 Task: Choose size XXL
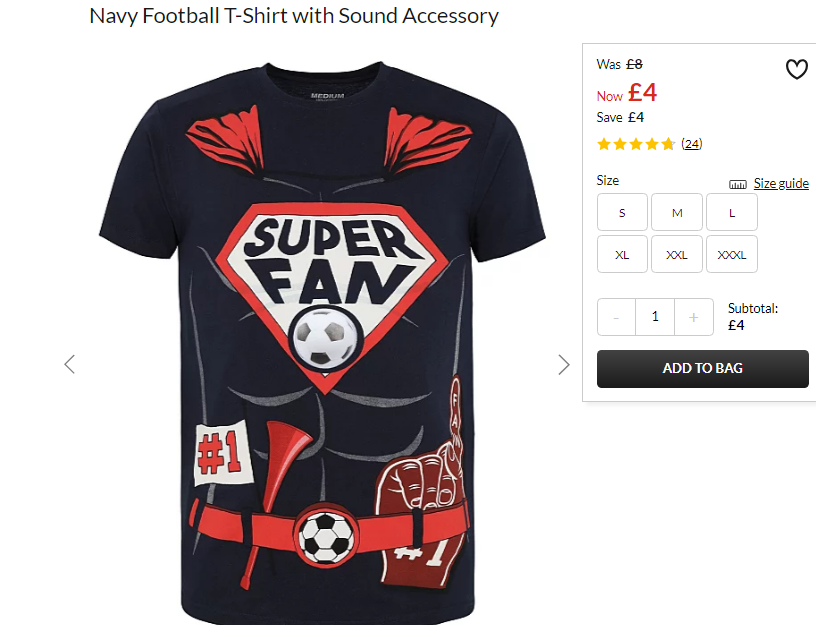pos(677,254)
